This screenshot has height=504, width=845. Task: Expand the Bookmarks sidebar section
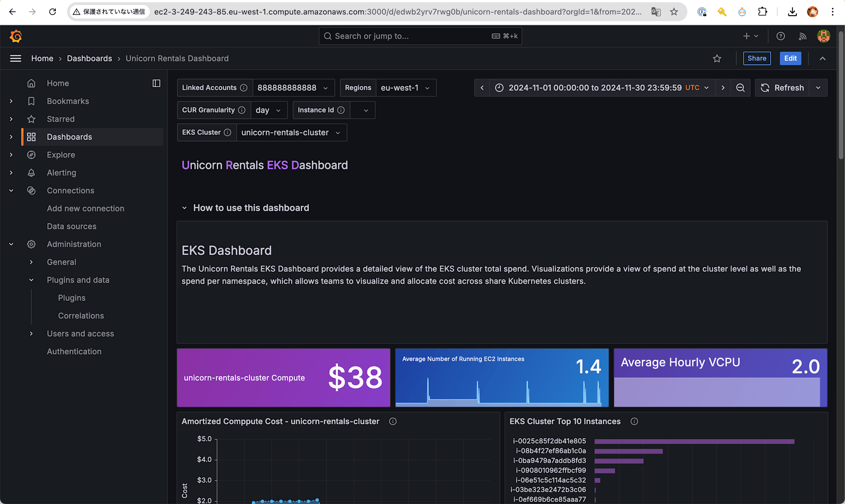point(11,101)
